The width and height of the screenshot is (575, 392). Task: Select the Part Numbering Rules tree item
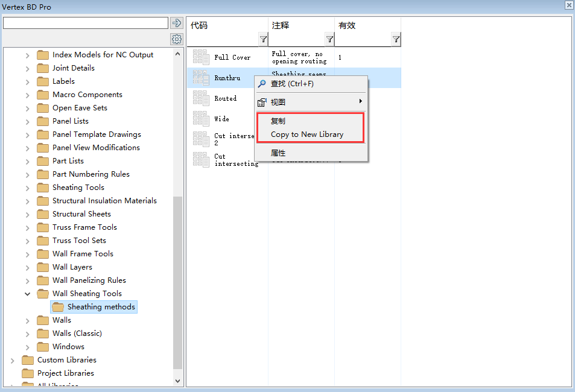point(91,174)
